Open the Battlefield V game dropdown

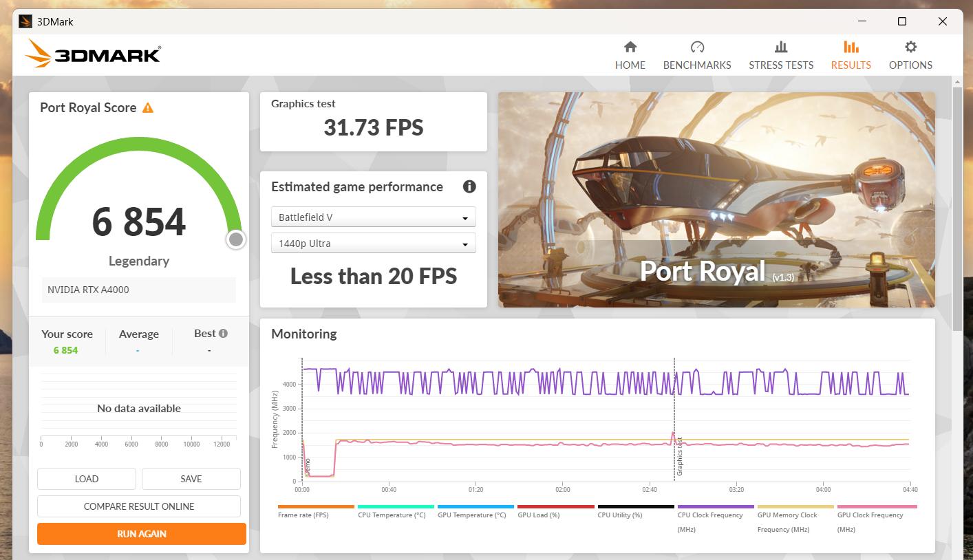373,217
